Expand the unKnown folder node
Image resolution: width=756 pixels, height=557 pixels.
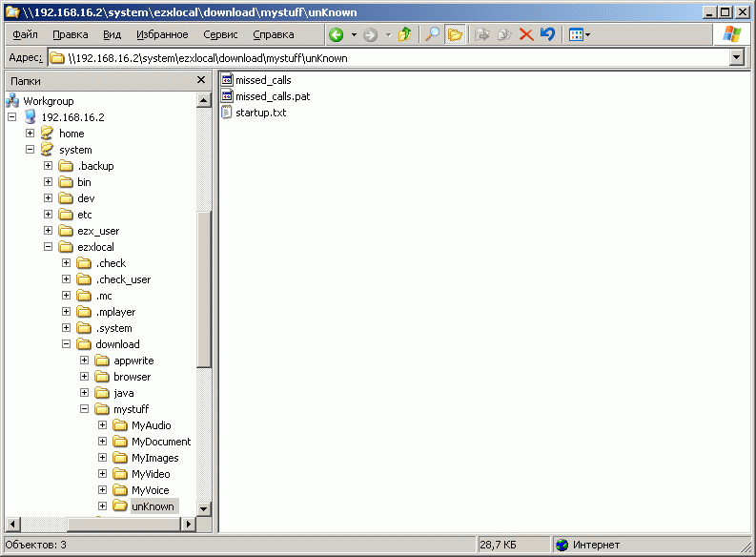(102, 505)
